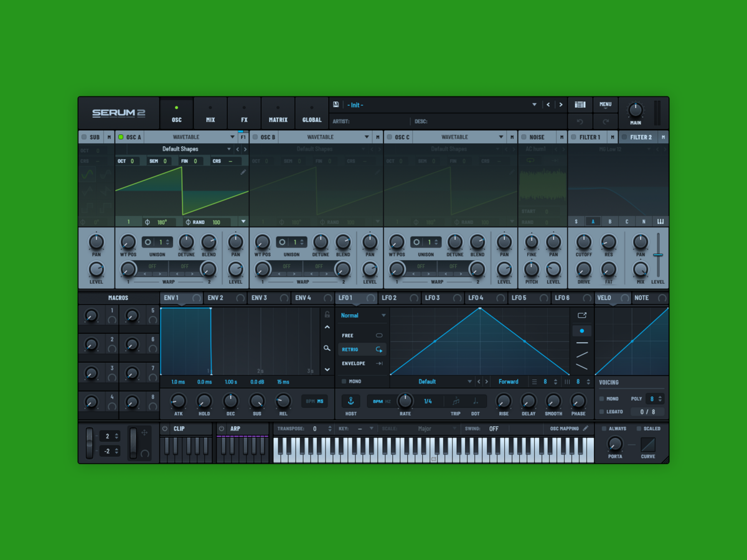The width and height of the screenshot is (747, 560).
Task: Switch to the FX tab
Action: [x=244, y=113]
